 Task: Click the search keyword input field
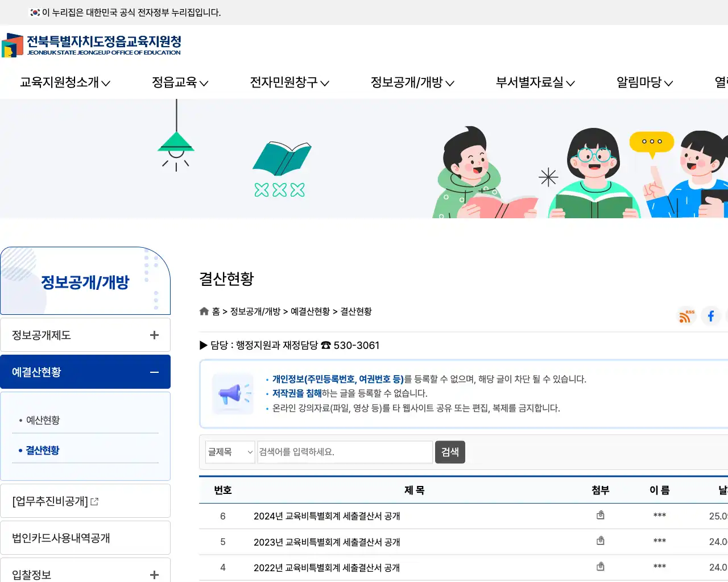[344, 452]
